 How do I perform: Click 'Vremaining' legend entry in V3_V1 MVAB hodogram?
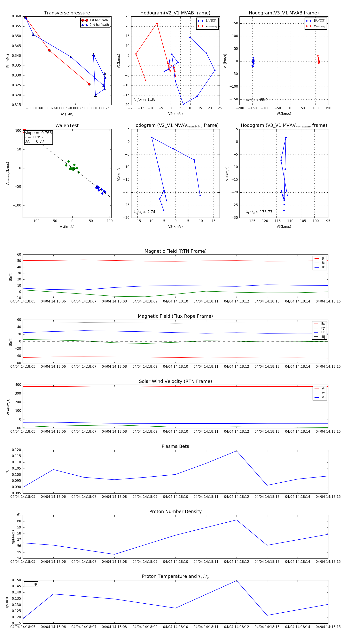[x=316, y=26]
